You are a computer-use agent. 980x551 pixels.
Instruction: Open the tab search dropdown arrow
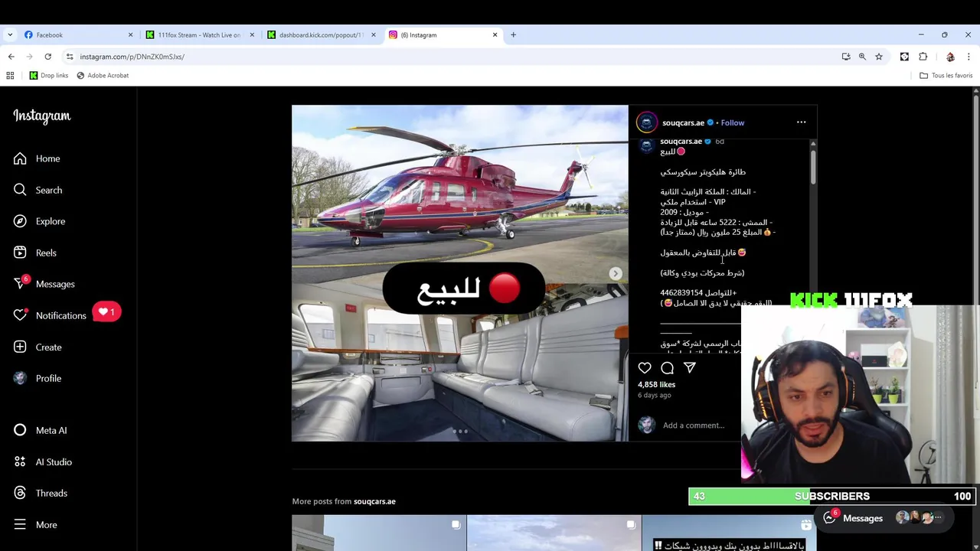9,34
